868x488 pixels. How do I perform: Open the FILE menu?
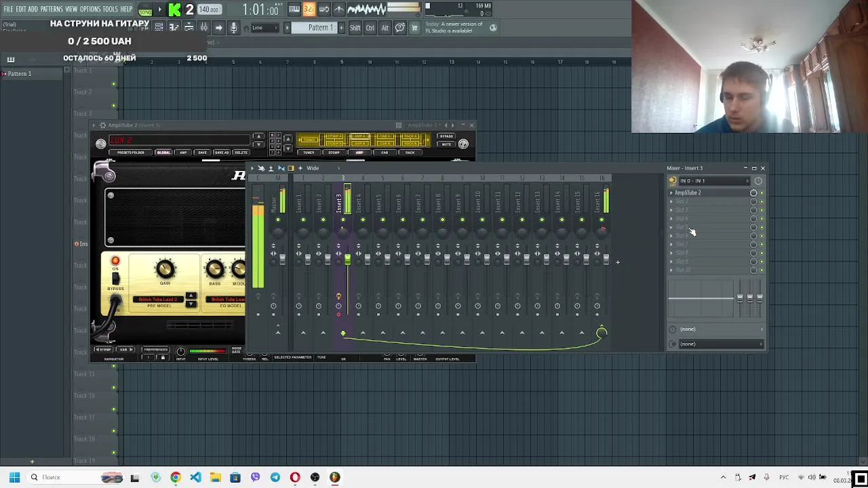point(8,9)
